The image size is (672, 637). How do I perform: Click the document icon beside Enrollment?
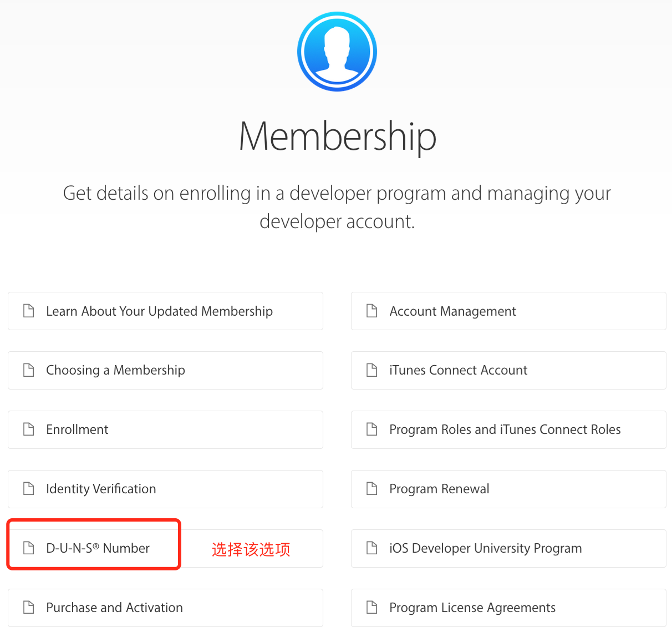(29, 429)
